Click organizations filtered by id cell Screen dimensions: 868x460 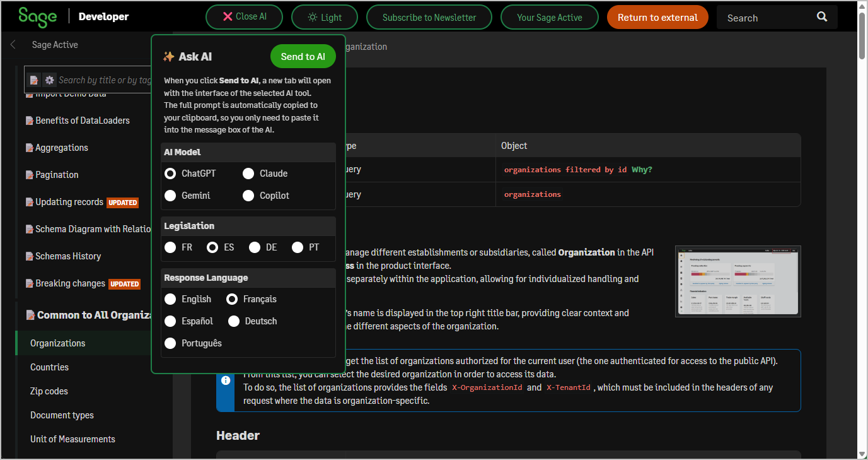[565, 170]
